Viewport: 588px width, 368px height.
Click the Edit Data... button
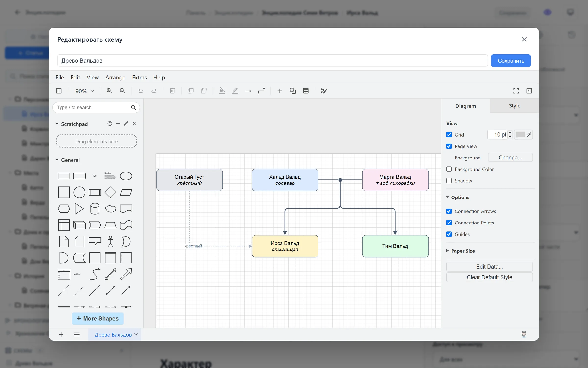(x=489, y=267)
